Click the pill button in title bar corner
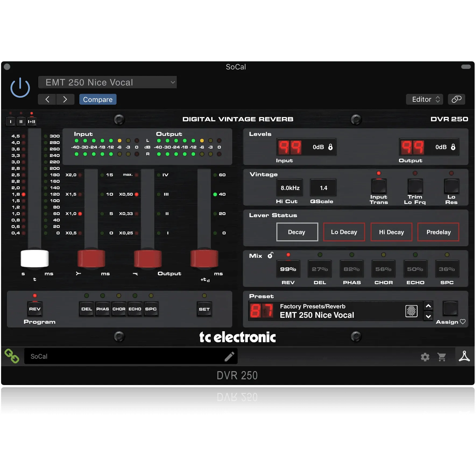 tap(466, 67)
